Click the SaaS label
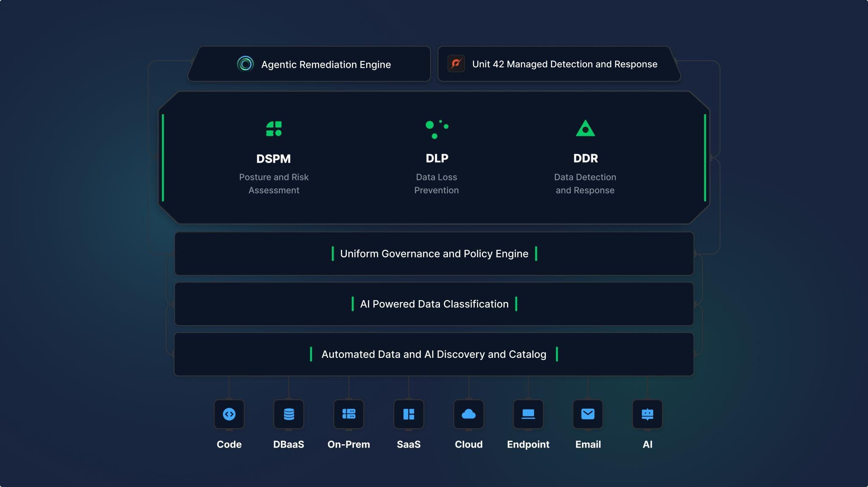Image resolution: width=868 pixels, height=487 pixels. click(x=409, y=444)
